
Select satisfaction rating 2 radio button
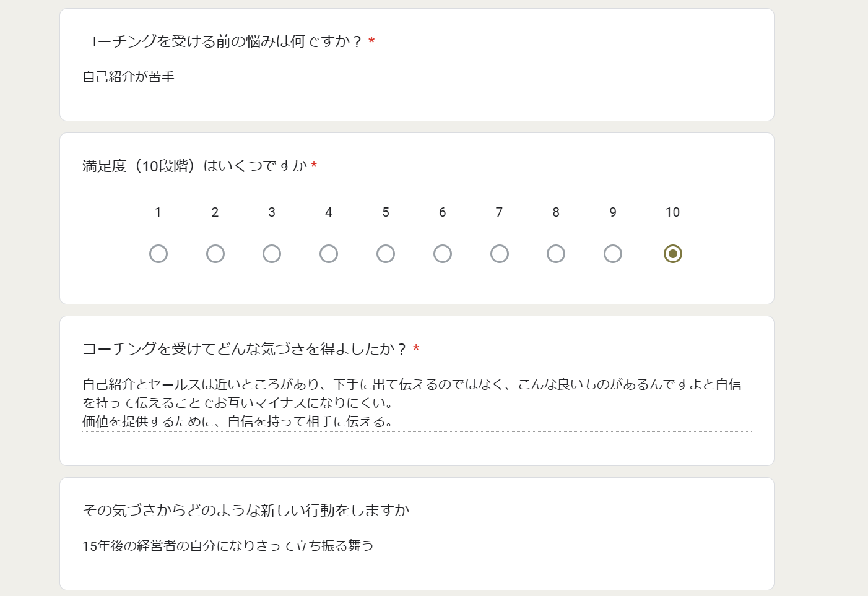point(215,254)
